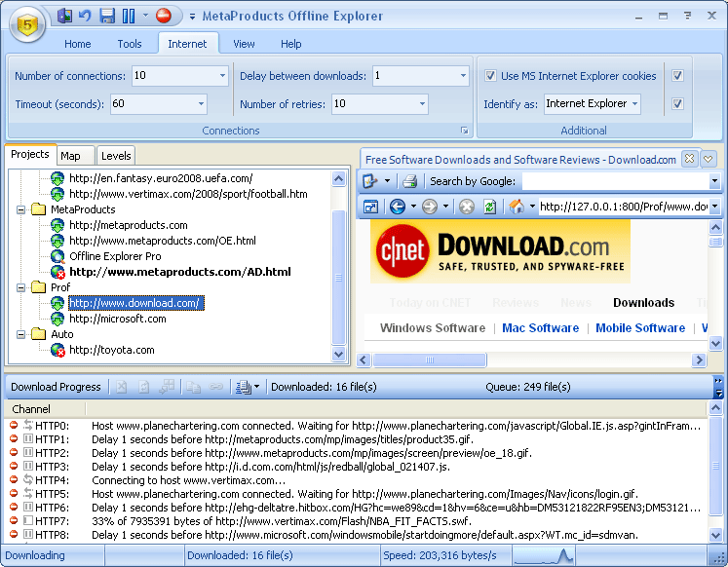Click the red Stop download icon
This screenshot has height=567, width=728.
164,16
